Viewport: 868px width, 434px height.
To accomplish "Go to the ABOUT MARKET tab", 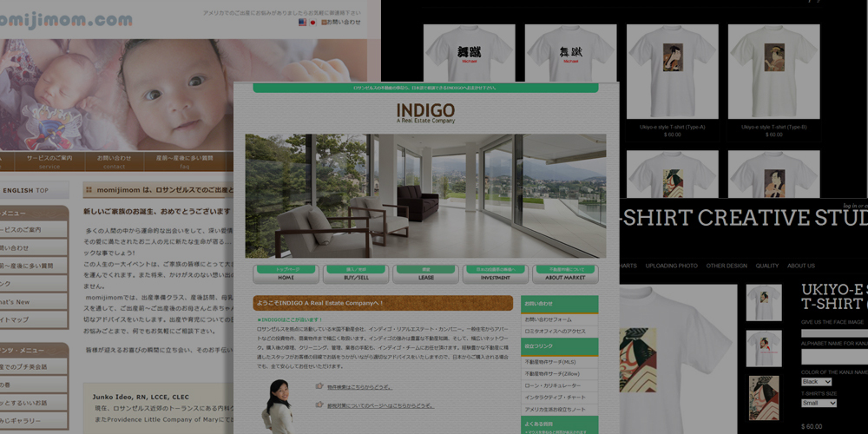I will pos(565,274).
